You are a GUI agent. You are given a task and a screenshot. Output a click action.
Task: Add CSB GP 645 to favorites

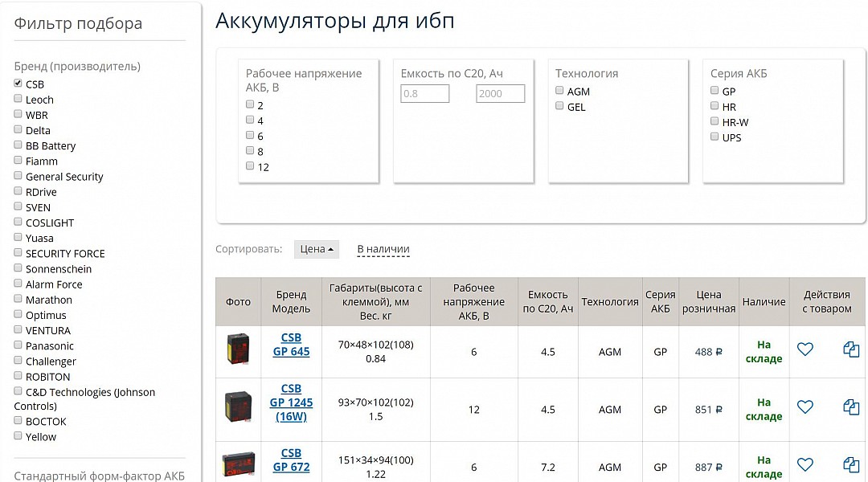tap(805, 351)
